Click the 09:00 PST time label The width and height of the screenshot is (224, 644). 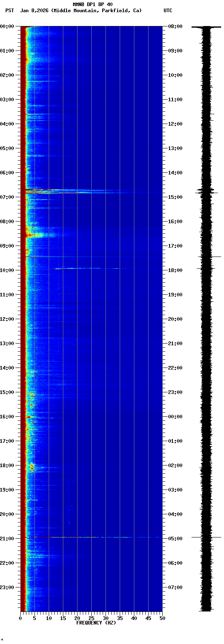pyautogui.click(x=7, y=246)
